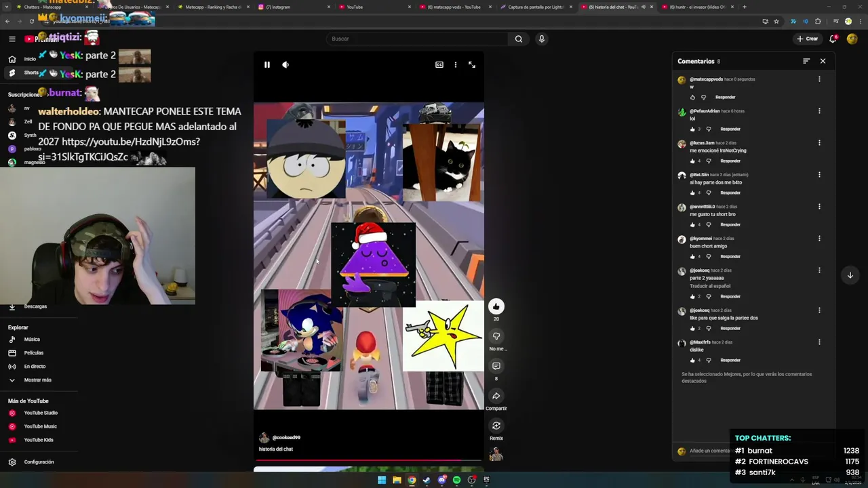Switch to 'matecapp vods - YouTube' tab
868x488 pixels.
click(456, 7)
